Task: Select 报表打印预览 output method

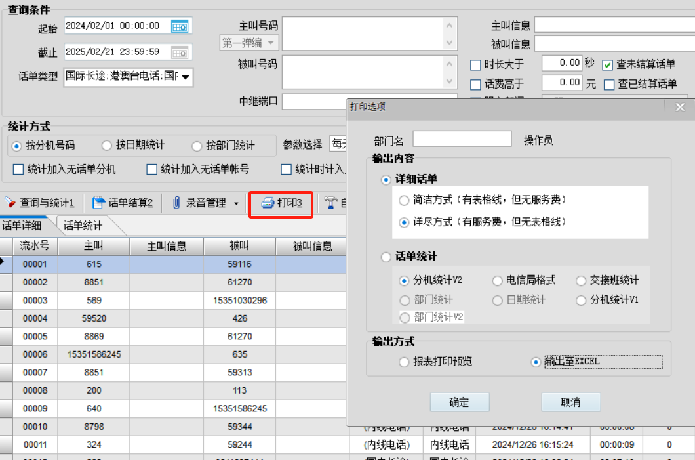Action: pos(404,362)
